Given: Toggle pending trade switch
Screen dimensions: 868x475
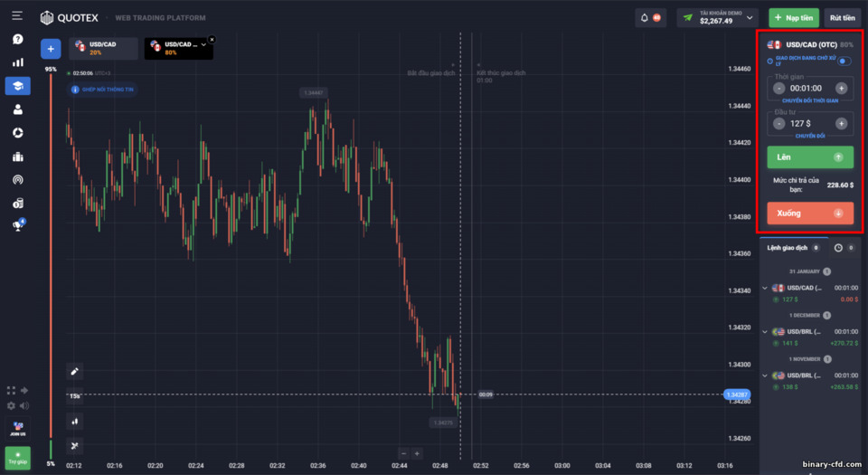Looking at the screenshot, I should (x=844, y=61).
